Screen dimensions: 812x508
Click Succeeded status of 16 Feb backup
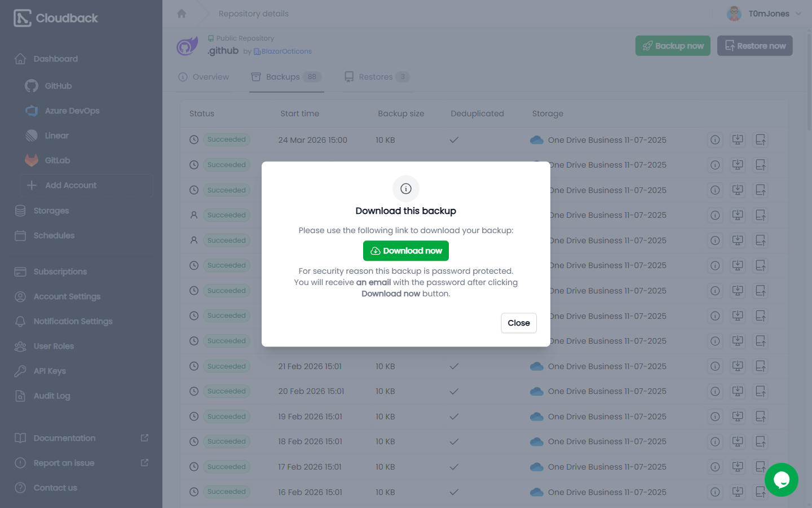(x=227, y=492)
